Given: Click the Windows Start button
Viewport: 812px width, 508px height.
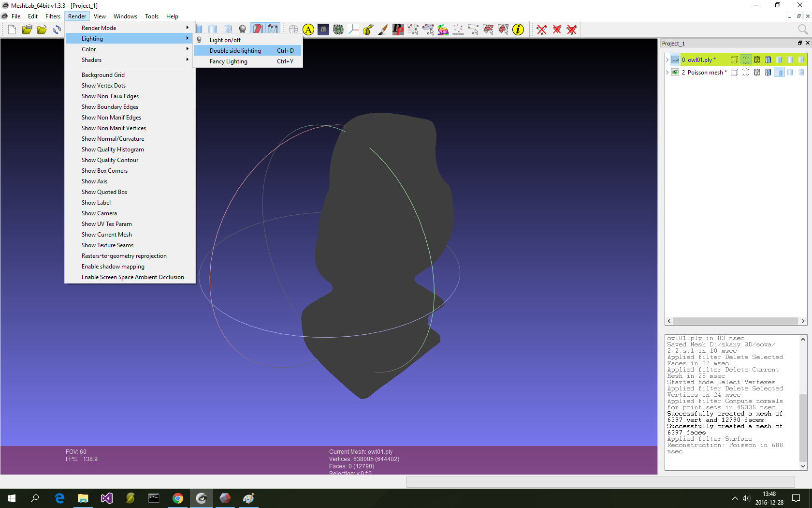Looking at the screenshot, I should click(x=12, y=498).
